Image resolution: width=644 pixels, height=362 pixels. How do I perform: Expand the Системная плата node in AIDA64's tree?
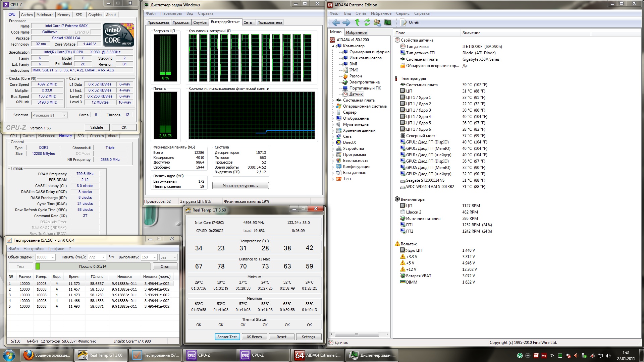pos(333,101)
